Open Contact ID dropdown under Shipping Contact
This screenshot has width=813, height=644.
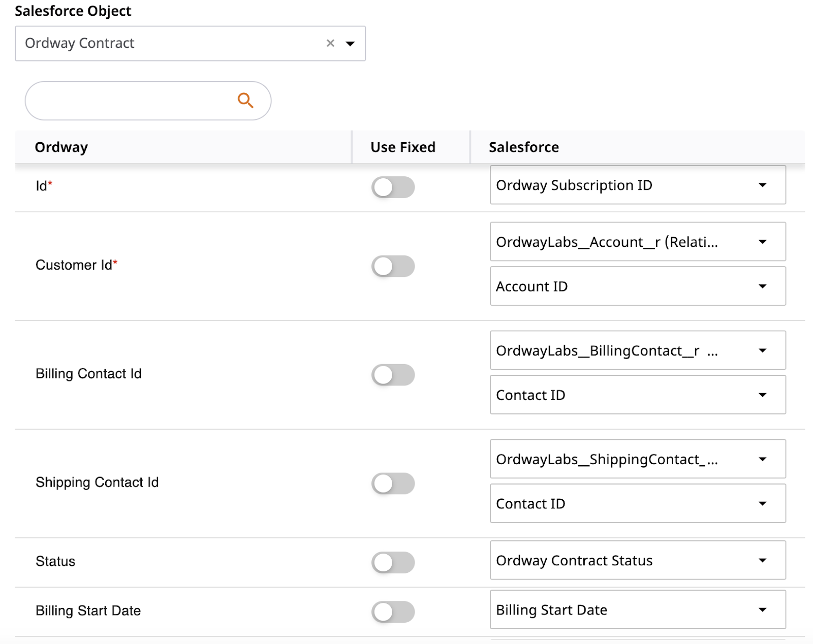pyautogui.click(x=638, y=503)
